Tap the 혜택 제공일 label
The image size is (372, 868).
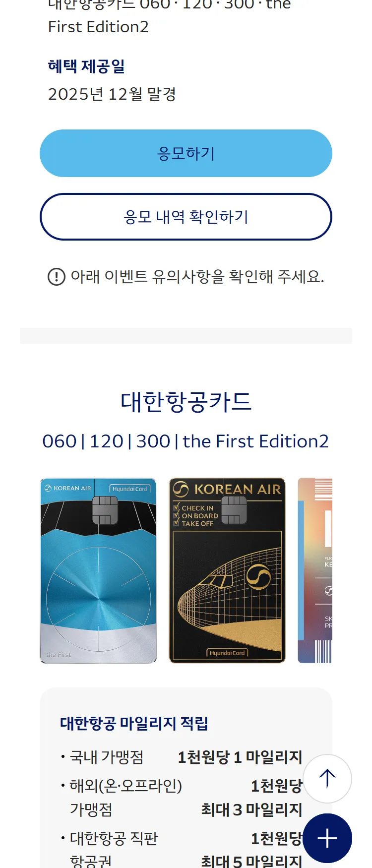click(x=86, y=66)
